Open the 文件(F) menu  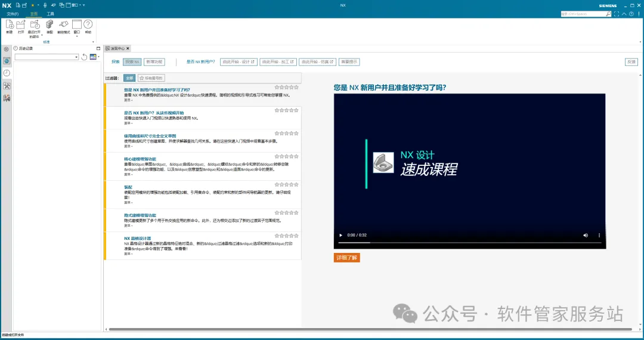click(x=13, y=14)
